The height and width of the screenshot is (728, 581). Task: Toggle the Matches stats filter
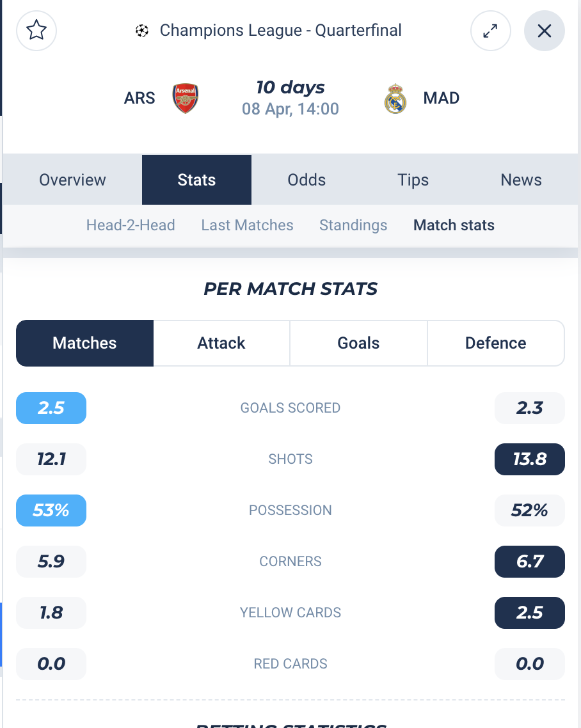[x=84, y=343]
